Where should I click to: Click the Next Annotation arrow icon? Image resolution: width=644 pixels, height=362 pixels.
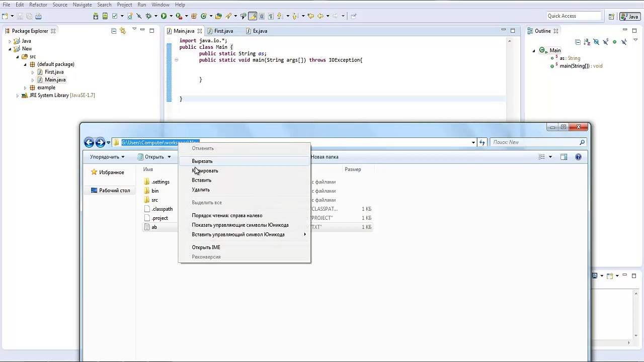click(x=280, y=16)
